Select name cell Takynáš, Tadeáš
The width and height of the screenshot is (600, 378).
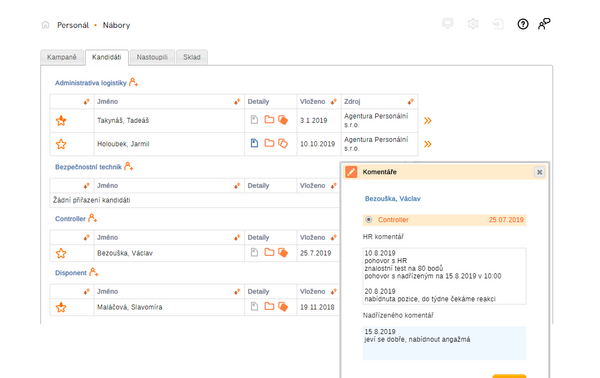pos(169,121)
